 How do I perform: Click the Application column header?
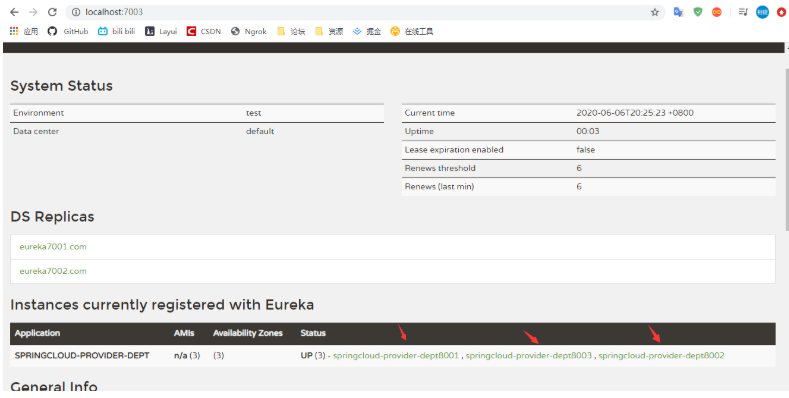37,333
